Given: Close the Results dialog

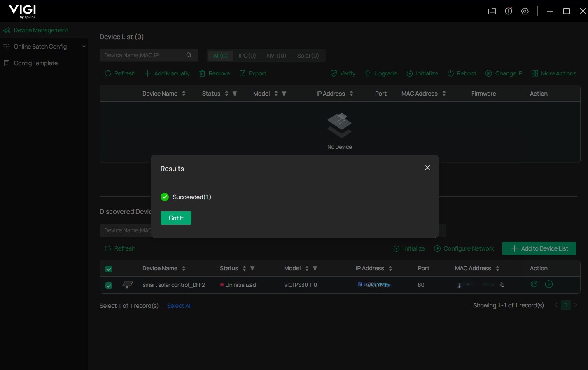Looking at the screenshot, I should [427, 168].
